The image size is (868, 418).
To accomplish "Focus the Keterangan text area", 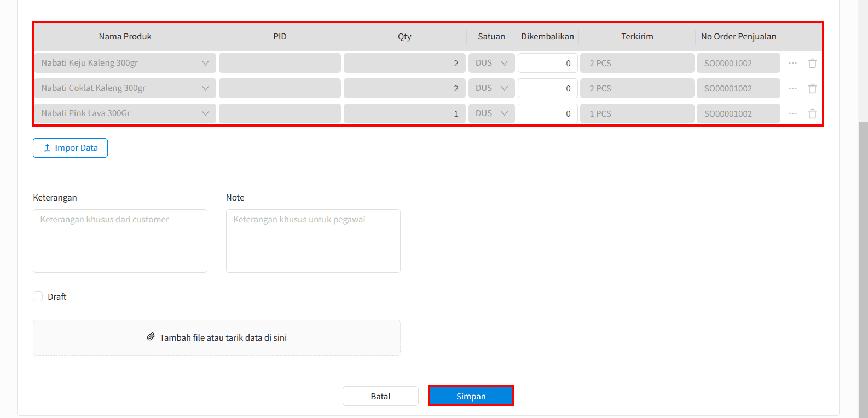I will (x=120, y=241).
